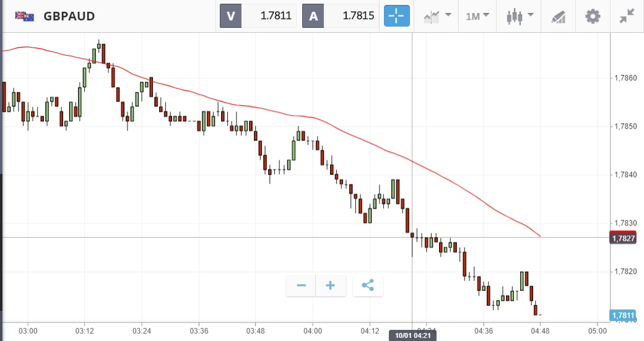Click the blue 1,7811 current price label
The height and width of the screenshot is (341, 644).
pos(623,316)
